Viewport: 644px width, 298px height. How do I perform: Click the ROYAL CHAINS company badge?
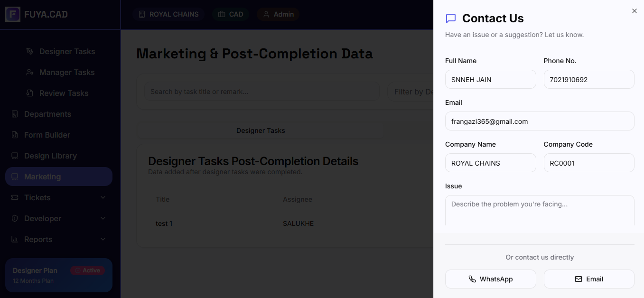tap(168, 14)
